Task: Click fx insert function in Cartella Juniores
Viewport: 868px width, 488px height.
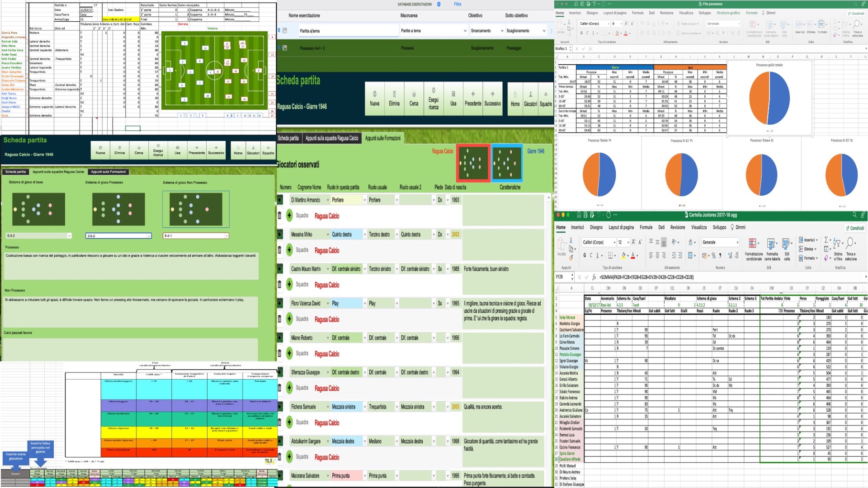Action: (594, 277)
